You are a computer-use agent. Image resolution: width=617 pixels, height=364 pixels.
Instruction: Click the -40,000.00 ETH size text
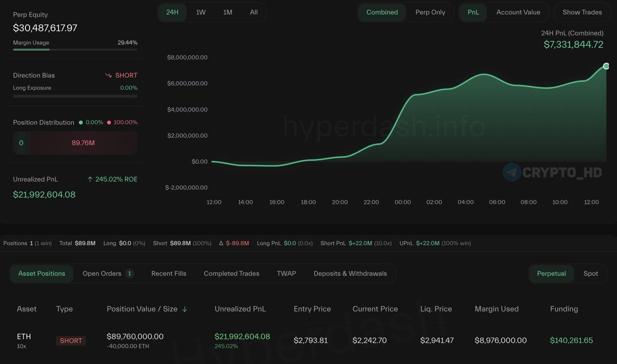pos(128,346)
